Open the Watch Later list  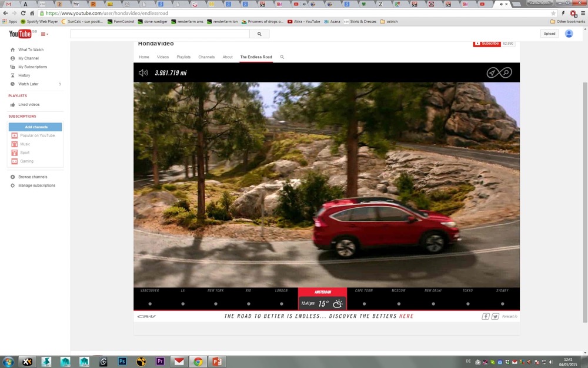coord(28,84)
